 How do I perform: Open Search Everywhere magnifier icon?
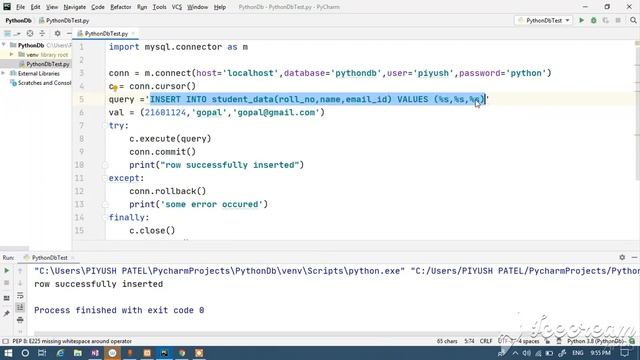[633, 20]
